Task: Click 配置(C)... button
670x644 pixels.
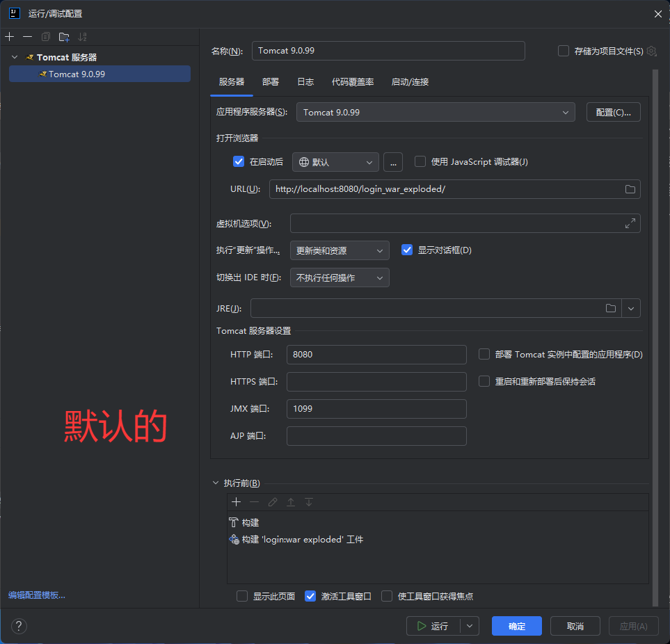Action: [614, 112]
